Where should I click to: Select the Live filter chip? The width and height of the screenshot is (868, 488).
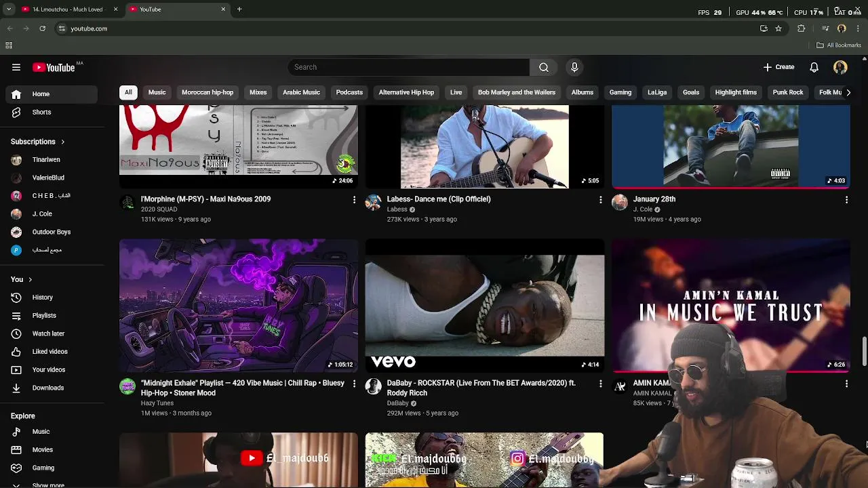tap(456, 92)
